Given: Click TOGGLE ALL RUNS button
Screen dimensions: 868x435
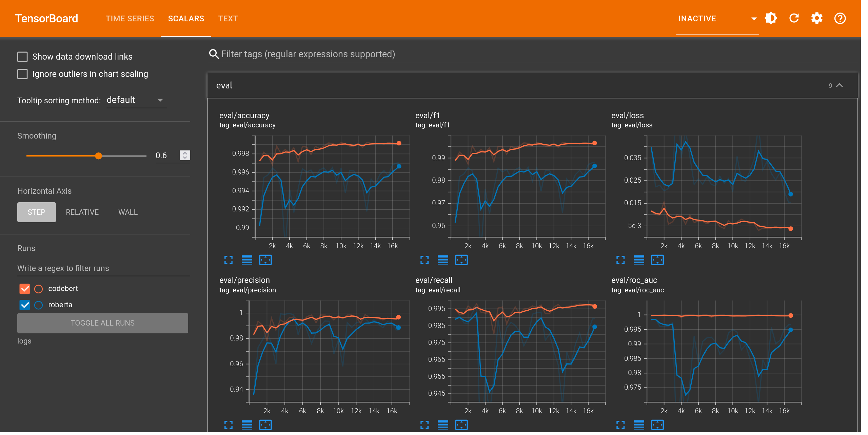Looking at the screenshot, I should tap(102, 323).
